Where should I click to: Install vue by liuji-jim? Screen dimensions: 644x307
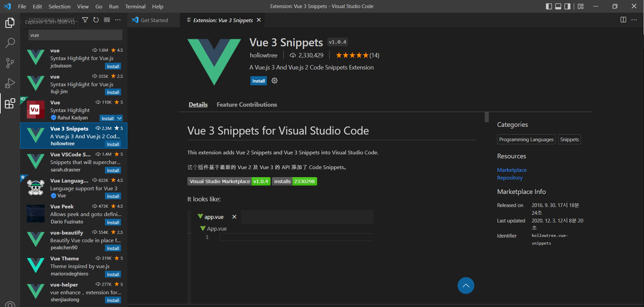pyautogui.click(x=113, y=92)
